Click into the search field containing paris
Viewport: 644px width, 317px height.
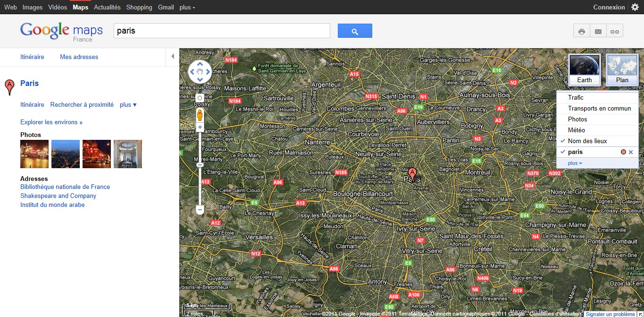pos(222,31)
